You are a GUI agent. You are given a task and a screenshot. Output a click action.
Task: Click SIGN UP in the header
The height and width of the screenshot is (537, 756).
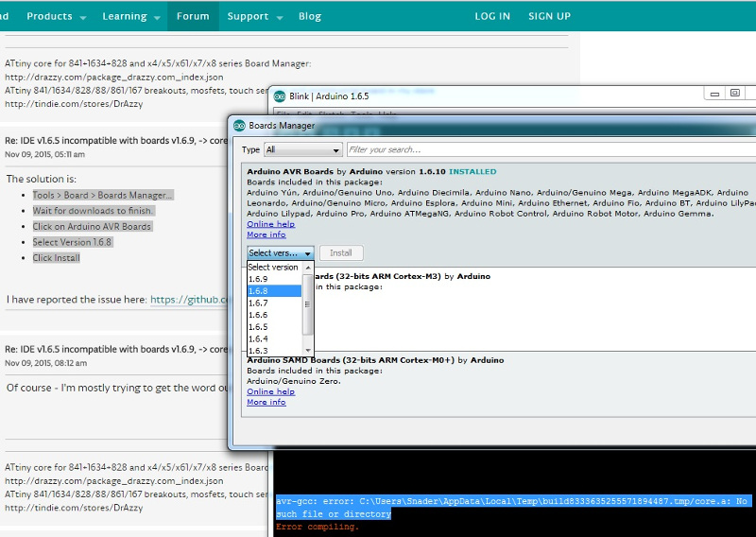tap(549, 16)
